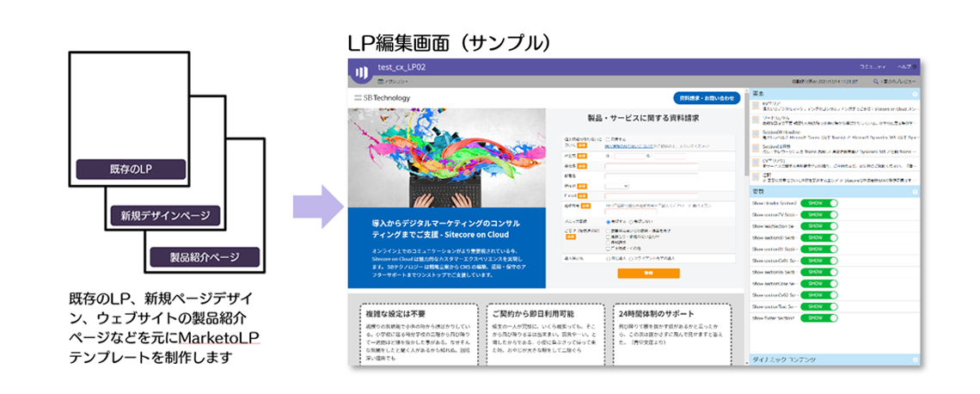Toggle Show section01 Section switch
The width and height of the screenshot is (980, 394).
tap(818, 249)
